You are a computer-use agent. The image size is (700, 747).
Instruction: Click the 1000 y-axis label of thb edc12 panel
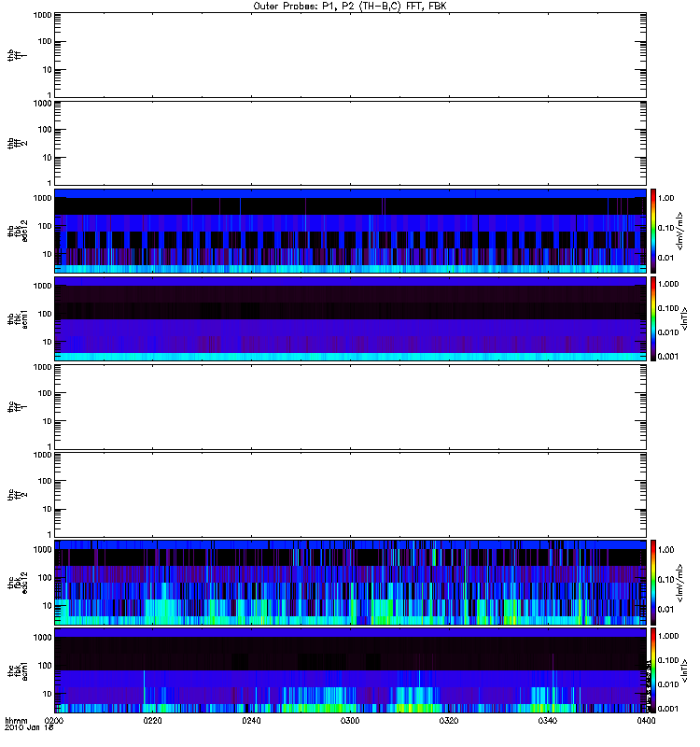42,198
